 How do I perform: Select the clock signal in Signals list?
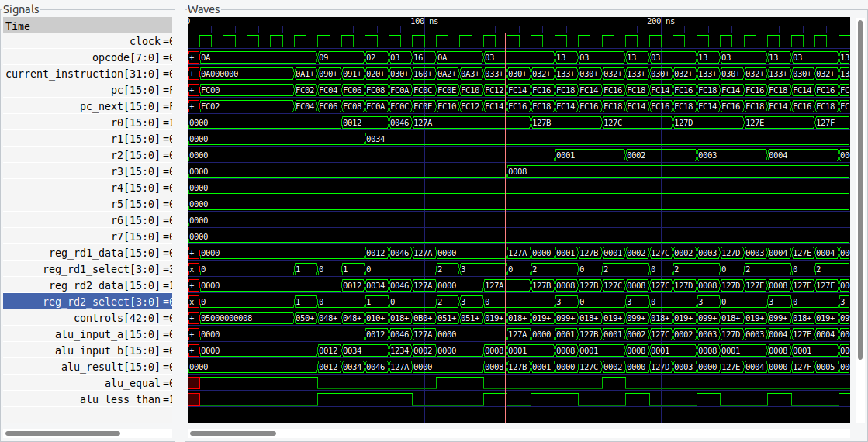pos(88,41)
